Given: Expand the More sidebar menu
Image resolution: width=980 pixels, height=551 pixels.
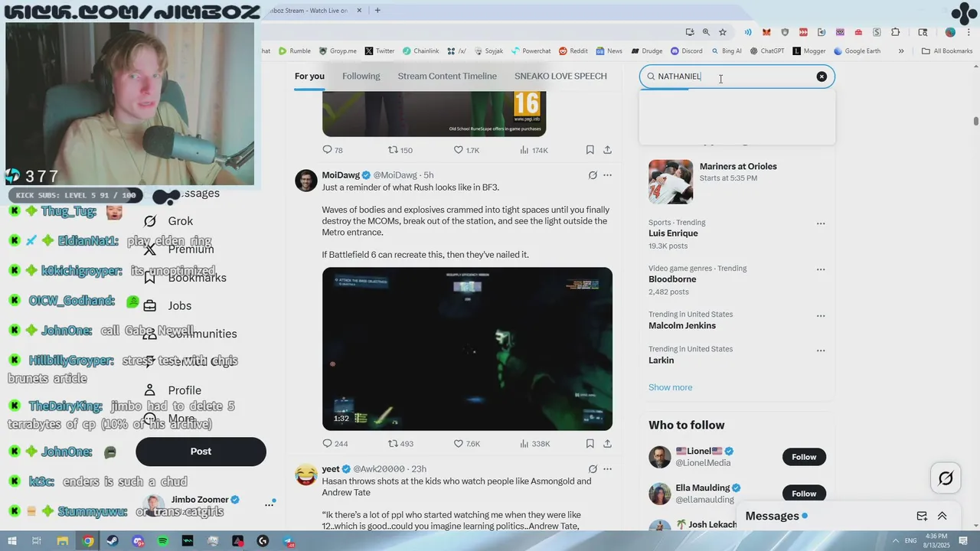Looking at the screenshot, I should (x=169, y=419).
